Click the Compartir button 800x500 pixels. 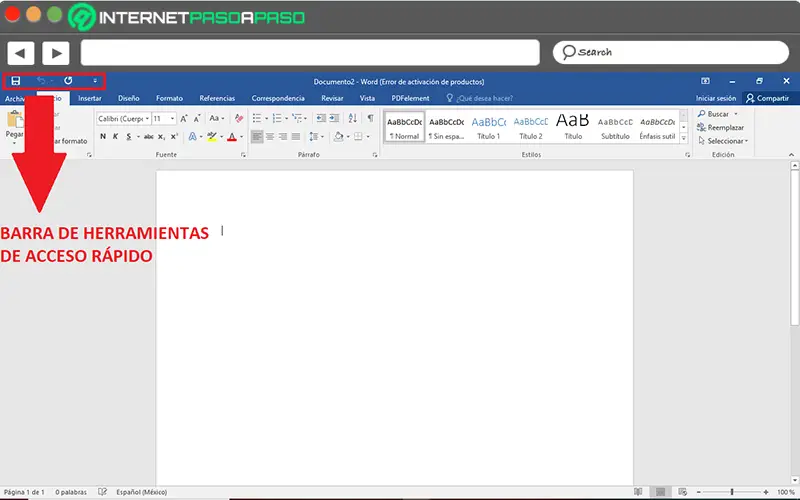[x=767, y=98]
